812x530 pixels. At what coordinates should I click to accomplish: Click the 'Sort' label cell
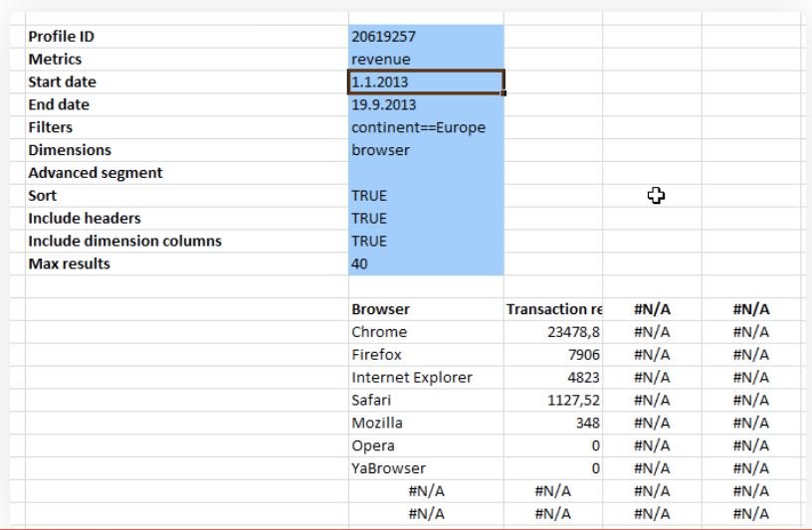(x=187, y=196)
